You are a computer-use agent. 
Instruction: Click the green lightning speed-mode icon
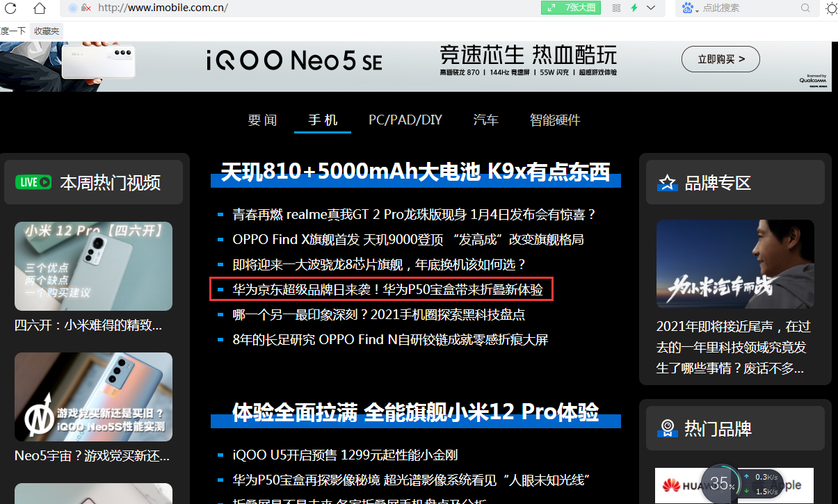[x=634, y=8]
